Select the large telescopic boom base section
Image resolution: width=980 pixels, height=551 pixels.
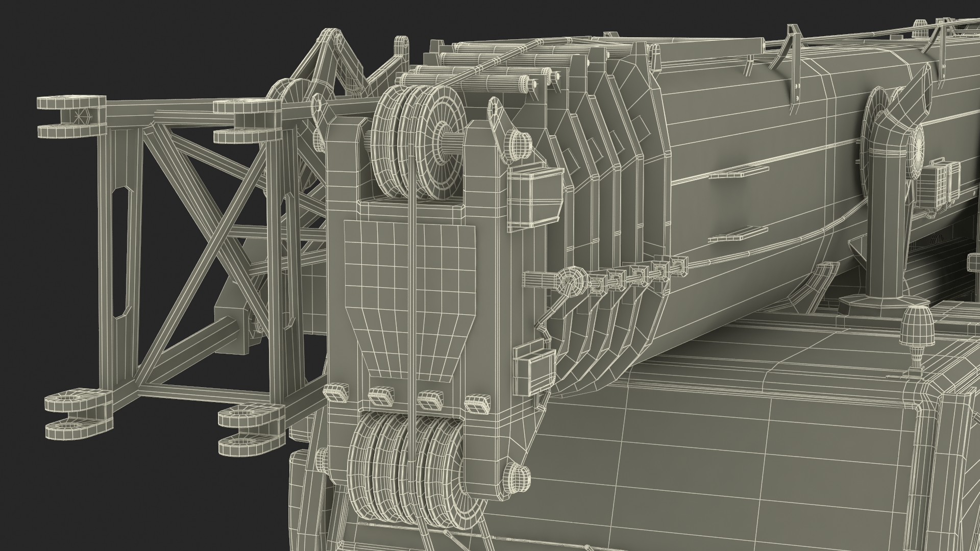755,204
